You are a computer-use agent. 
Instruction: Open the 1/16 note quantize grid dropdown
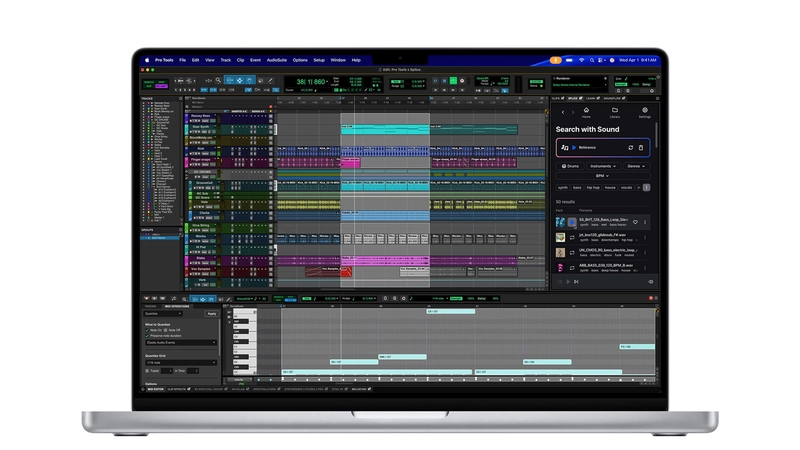point(181,363)
